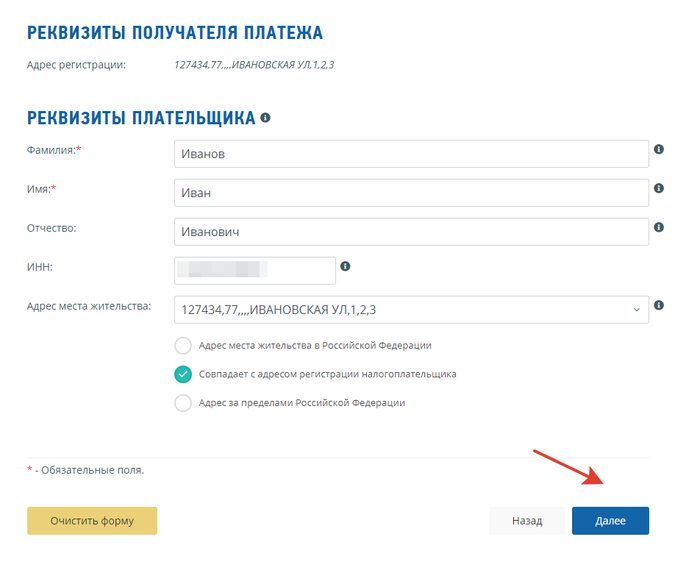Click info icon beside Отчество field
Screen dimensions: 700x573
658,227
